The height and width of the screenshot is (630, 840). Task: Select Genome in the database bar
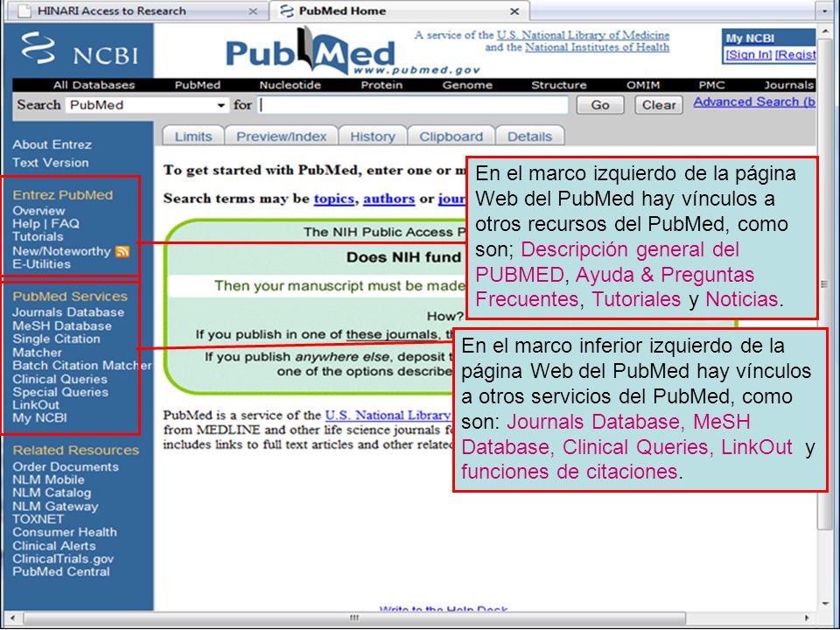(467, 85)
